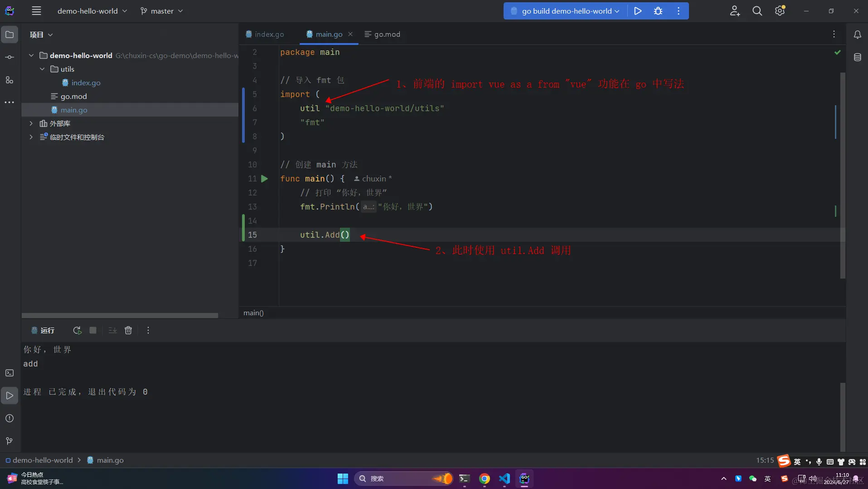The image size is (868, 489).
Task: Collapse the demo-hello-world root folder
Action: click(31, 55)
